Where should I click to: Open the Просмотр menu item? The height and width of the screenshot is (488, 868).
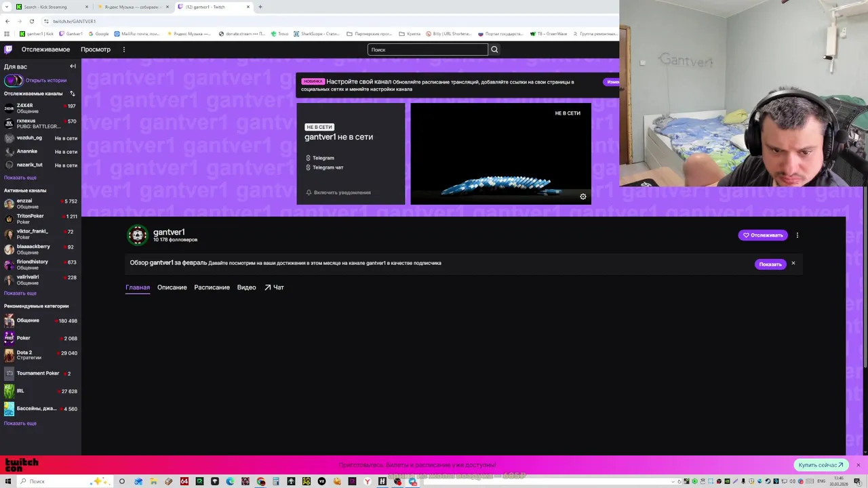(96, 49)
